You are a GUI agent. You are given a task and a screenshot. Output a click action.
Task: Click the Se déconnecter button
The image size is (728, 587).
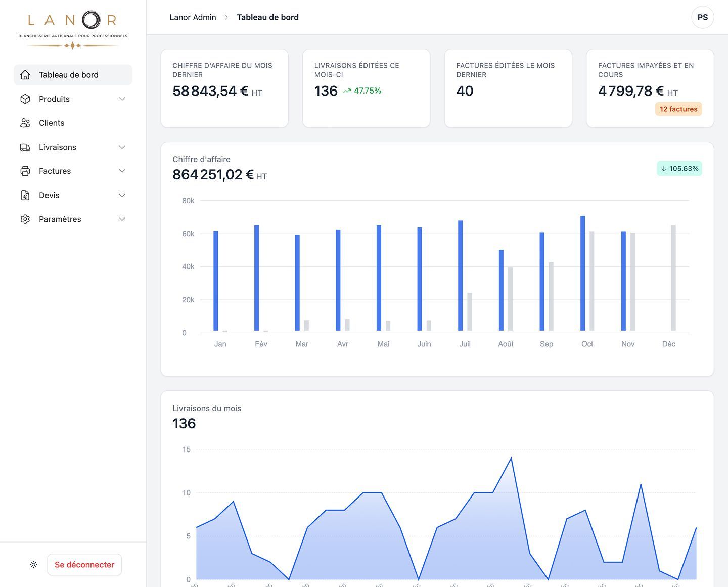coord(84,565)
